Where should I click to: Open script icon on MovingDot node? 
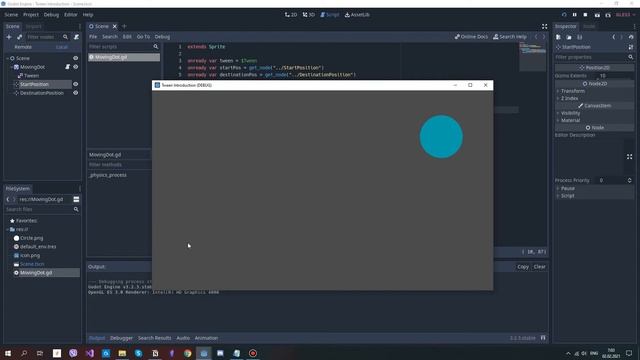click(x=67, y=67)
